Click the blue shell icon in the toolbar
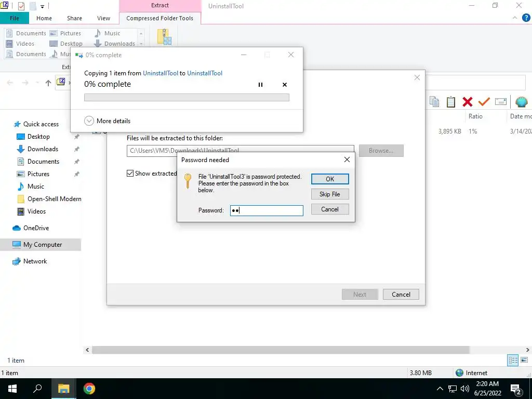532x399 pixels. [x=521, y=101]
